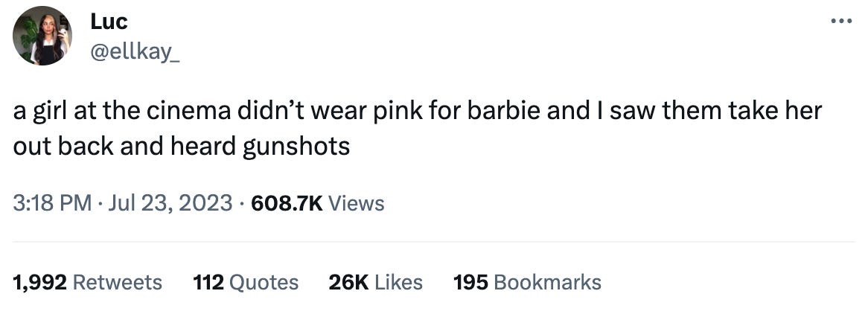Click the display name Luc
The width and height of the screenshot is (868, 320).
coord(109,22)
